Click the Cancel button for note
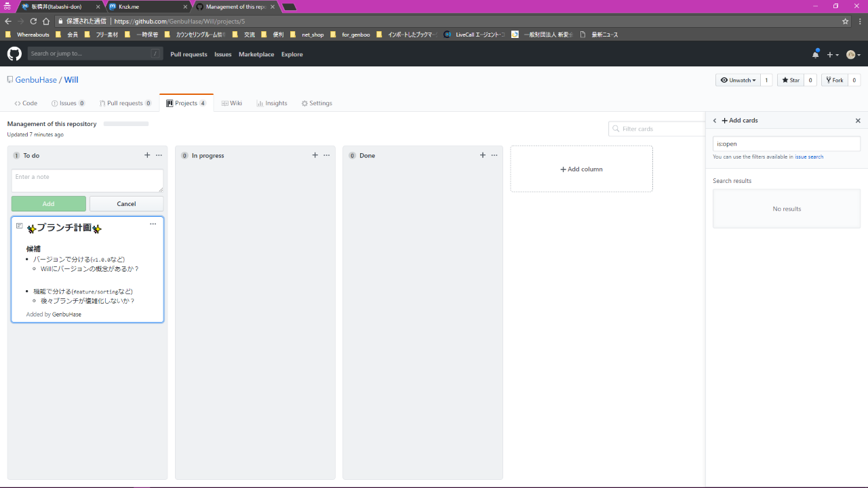This screenshot has height=488, width=868. click(126, 204)
